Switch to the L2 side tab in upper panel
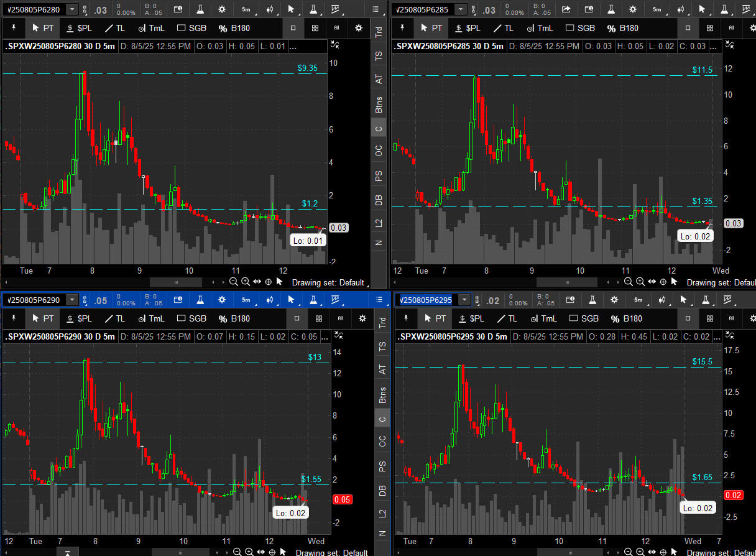 point(379,223)
